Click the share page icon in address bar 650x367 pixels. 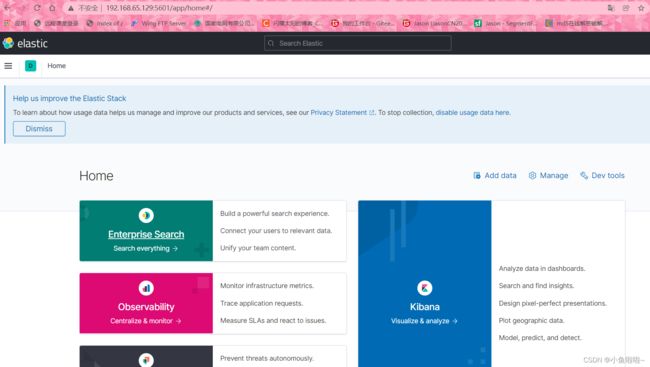(626, 8)
